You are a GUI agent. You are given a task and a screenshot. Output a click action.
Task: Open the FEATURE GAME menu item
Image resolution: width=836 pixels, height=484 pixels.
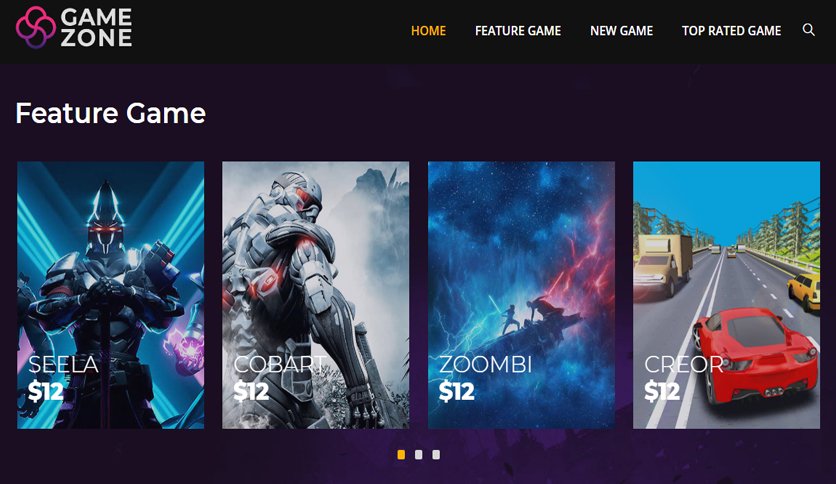(x=518, y=31)
